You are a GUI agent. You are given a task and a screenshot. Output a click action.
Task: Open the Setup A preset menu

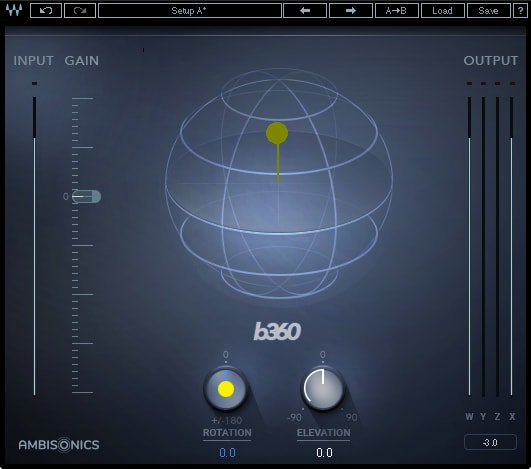(x=190, y=10)
